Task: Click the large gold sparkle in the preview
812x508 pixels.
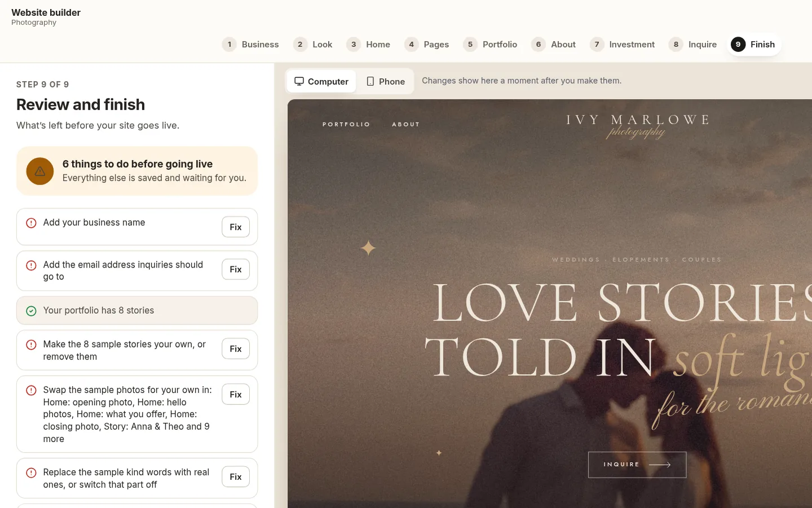Action: click(368, 248)
